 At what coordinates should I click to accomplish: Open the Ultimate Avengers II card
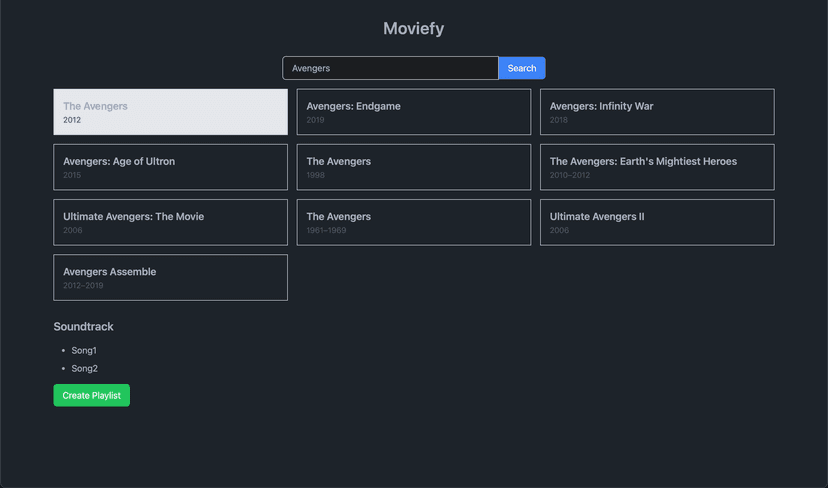(656, 222)
